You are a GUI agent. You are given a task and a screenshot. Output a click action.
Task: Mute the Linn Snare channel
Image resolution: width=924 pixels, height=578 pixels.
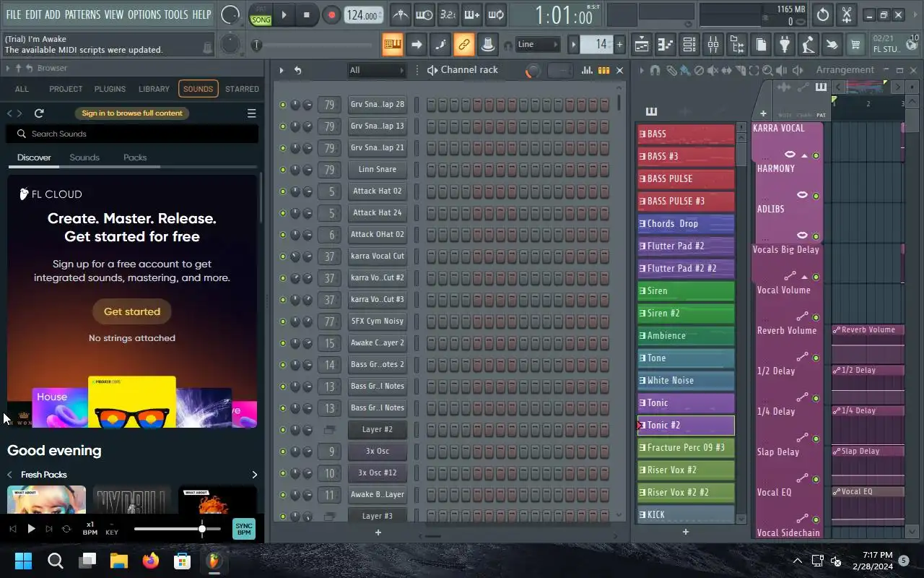[x=283, y=170]
